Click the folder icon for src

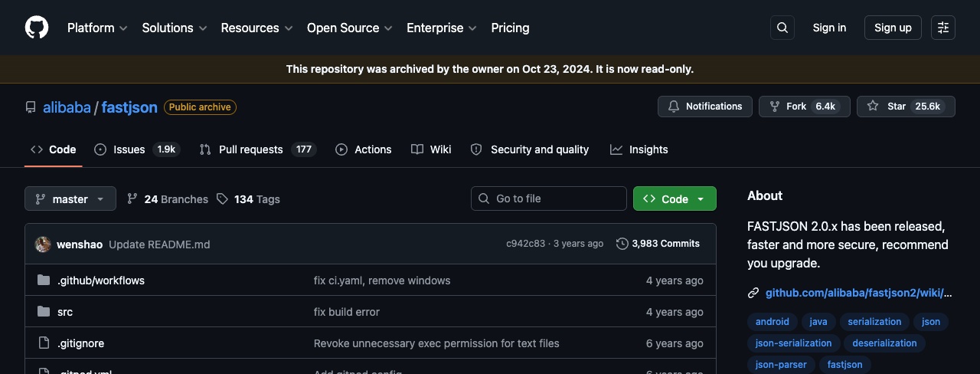tap(44, 312)
